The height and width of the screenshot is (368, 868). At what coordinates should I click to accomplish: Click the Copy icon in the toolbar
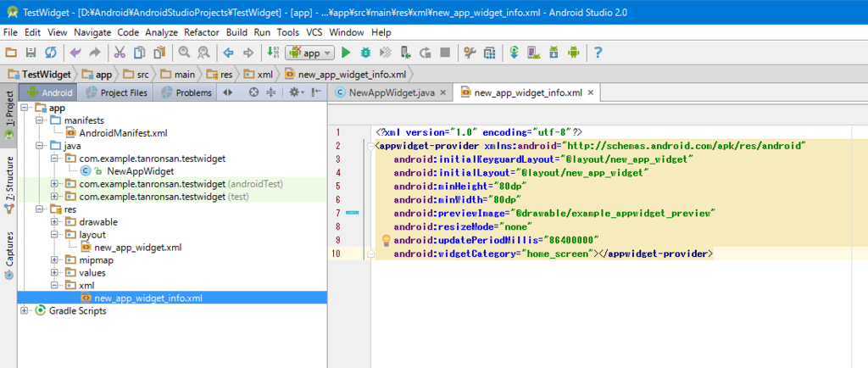pyautogui.click(x=140, y=53)
